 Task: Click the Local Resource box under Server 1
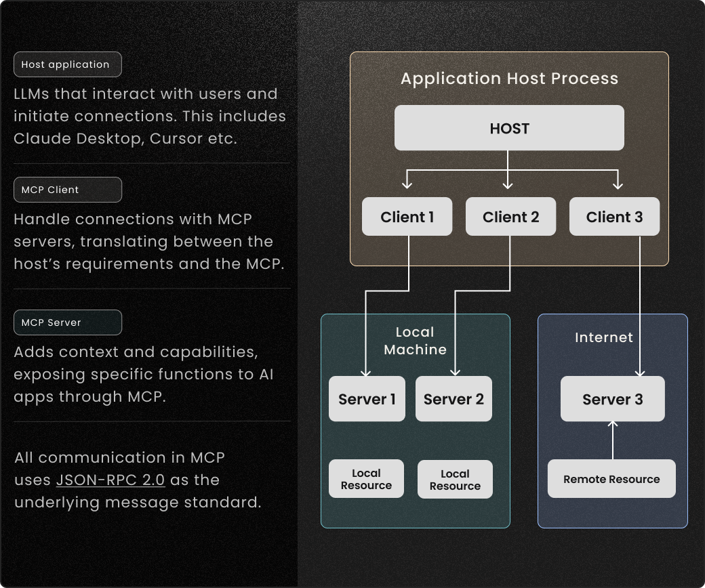click(366, 479)
